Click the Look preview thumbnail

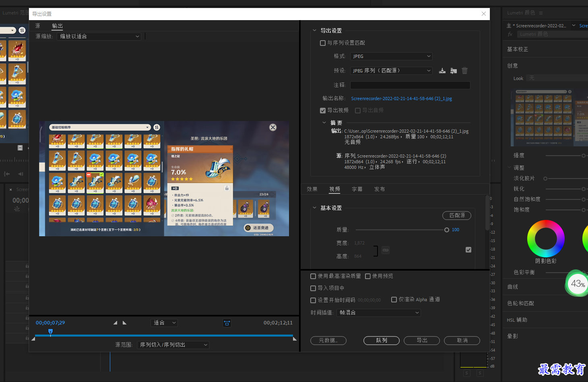[549, 118]
